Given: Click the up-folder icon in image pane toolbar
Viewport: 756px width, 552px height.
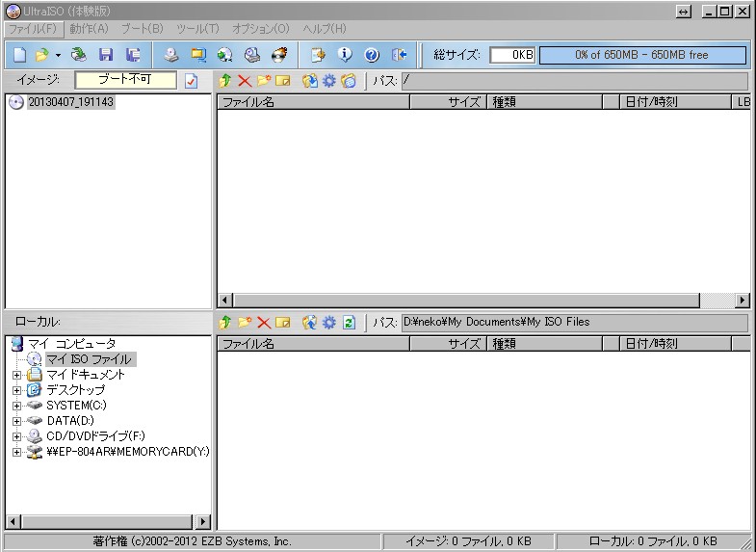Looking at the screenshot, I should tap(225, 81).
